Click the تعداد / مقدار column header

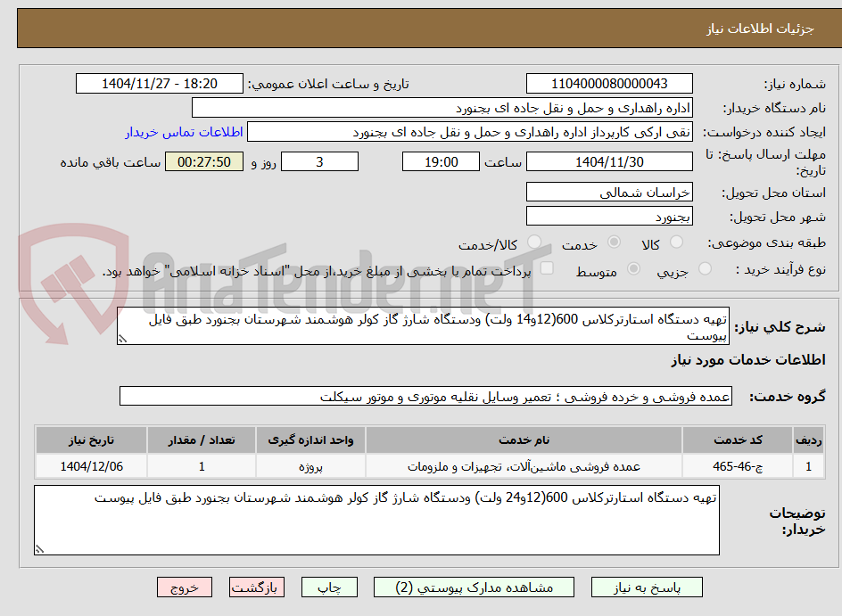[202, 440]
